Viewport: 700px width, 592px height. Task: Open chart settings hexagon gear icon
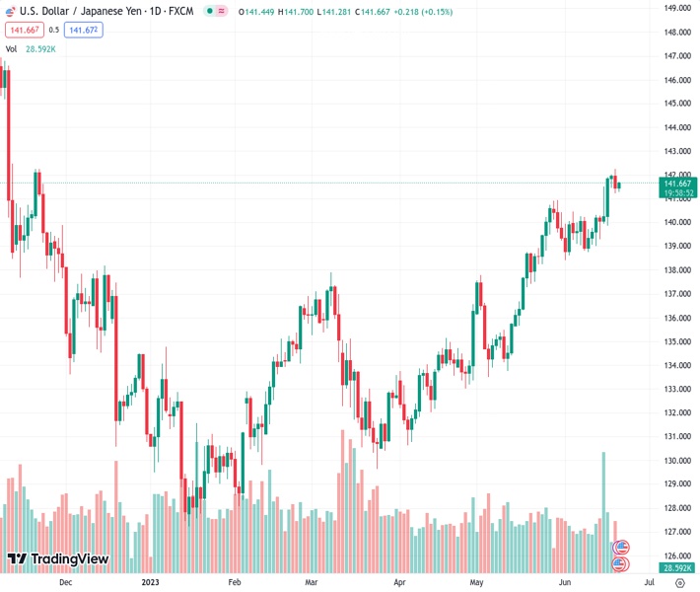coord(679,582)
